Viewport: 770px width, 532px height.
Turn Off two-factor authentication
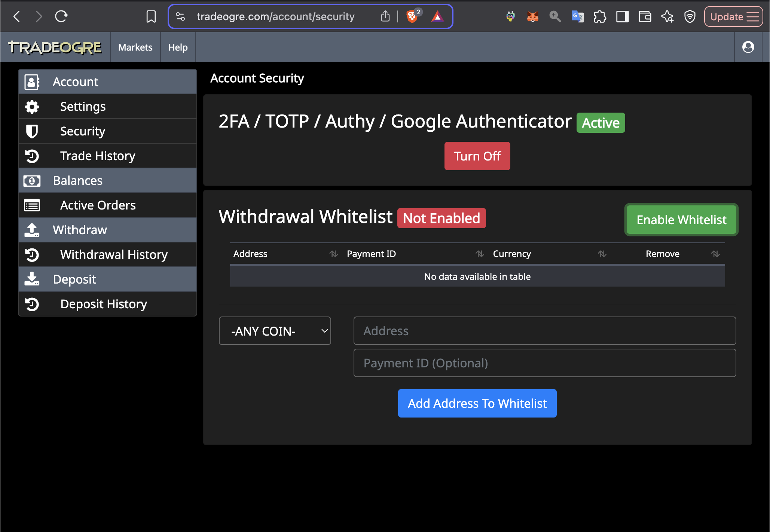477,156
